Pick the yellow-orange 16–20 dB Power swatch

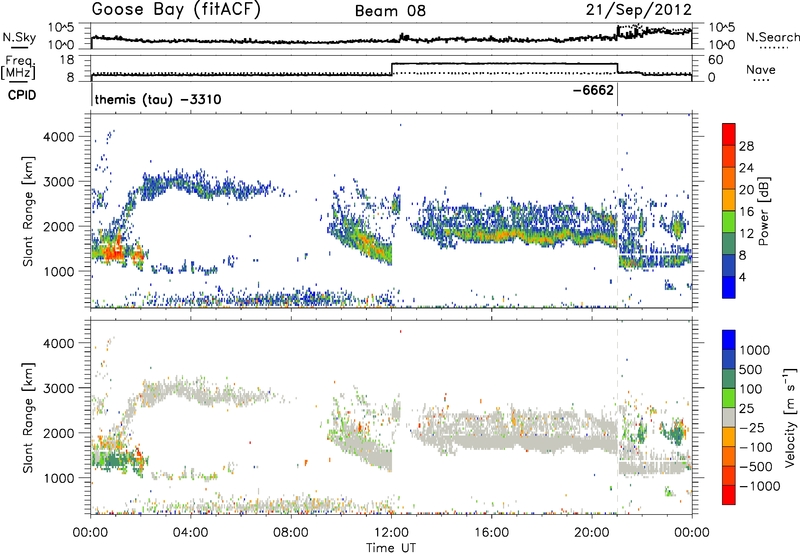(729, 199)
